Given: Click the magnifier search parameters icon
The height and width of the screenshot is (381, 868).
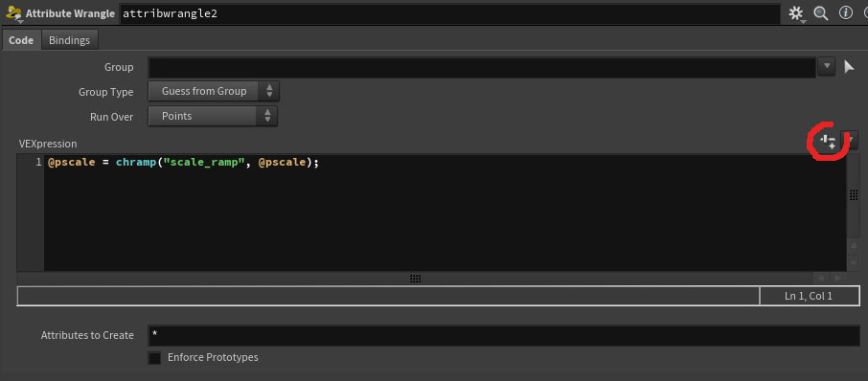Looking at the screenshot, I should 821,13.
